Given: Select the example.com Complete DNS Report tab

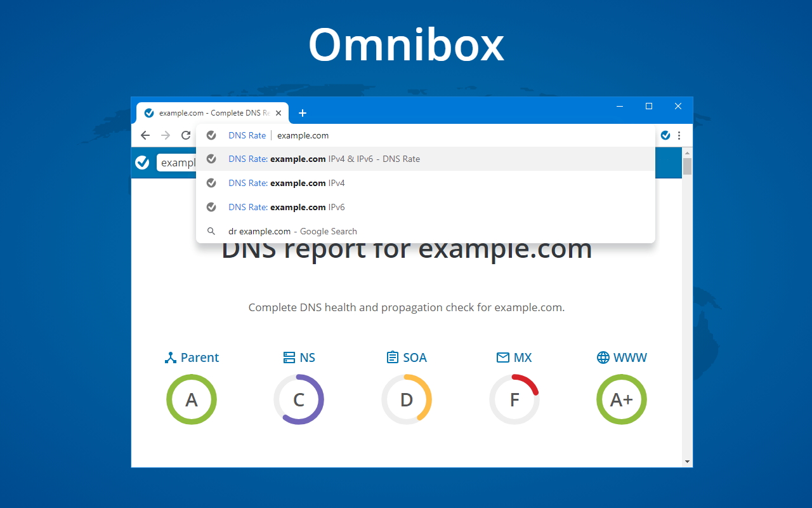Looking at the screenshot, I should pyautogui.click(x=213, y=113).
